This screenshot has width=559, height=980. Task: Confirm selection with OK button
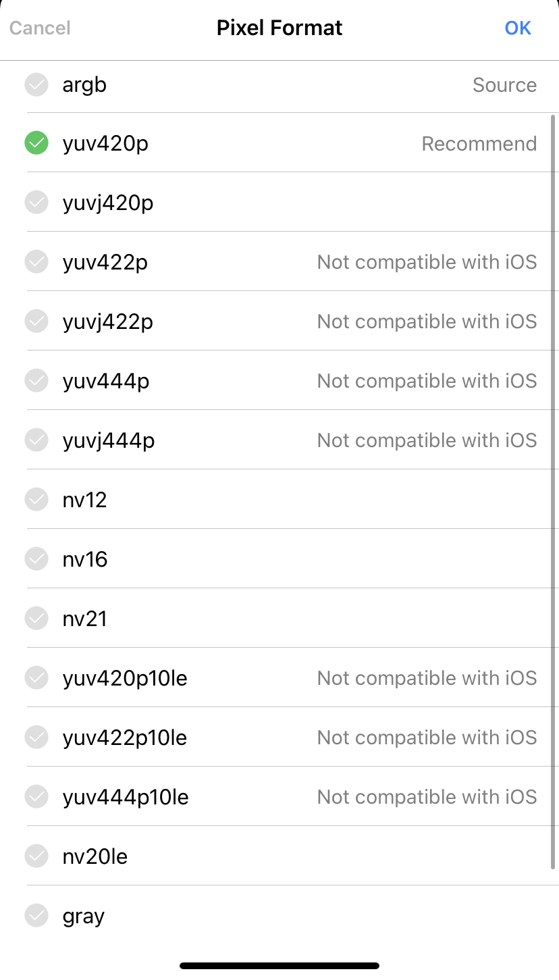pos(518,28)
